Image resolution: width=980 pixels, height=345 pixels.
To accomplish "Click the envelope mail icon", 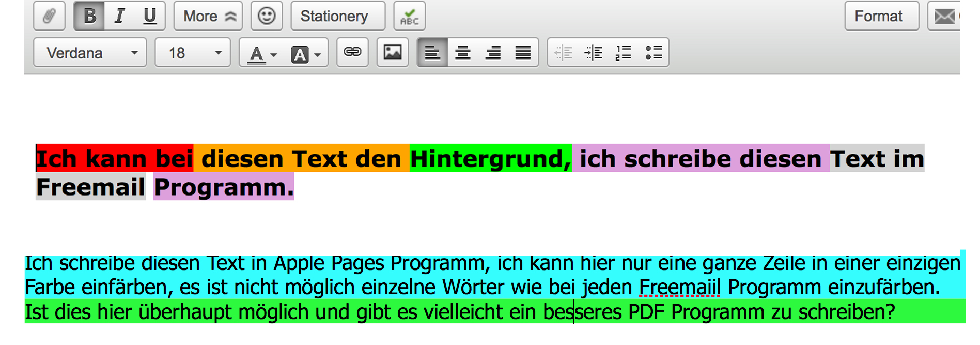I will coord(944,16).
